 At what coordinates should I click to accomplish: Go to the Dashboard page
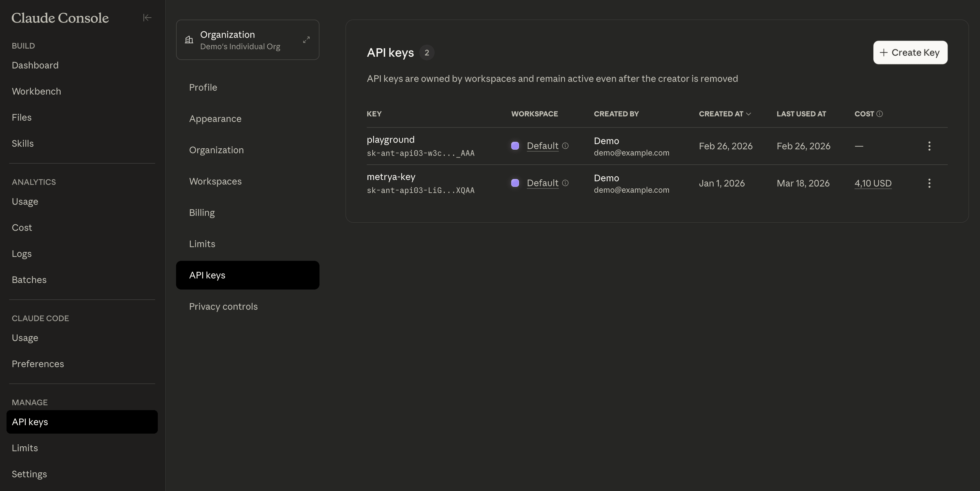click(35, 65)
